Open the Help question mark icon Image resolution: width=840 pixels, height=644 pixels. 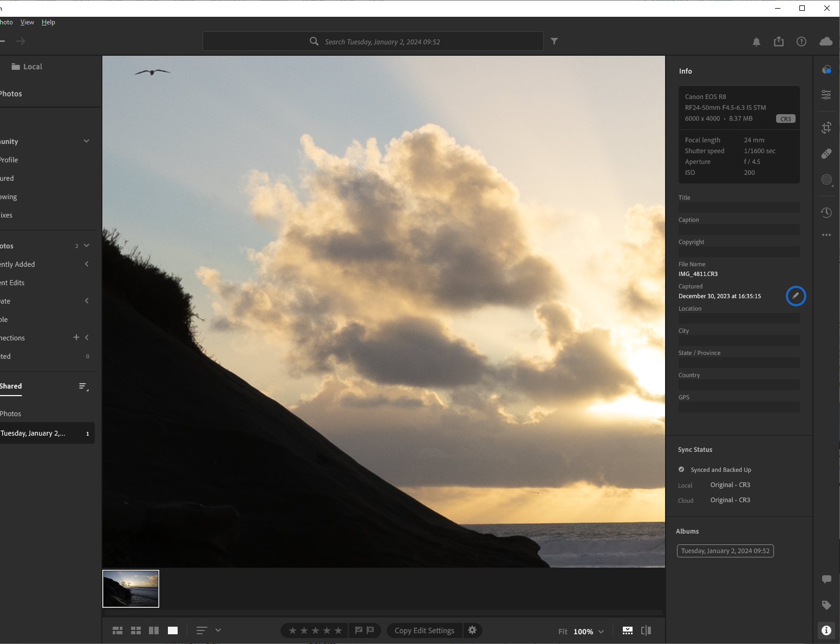click(x=802, y=42)
